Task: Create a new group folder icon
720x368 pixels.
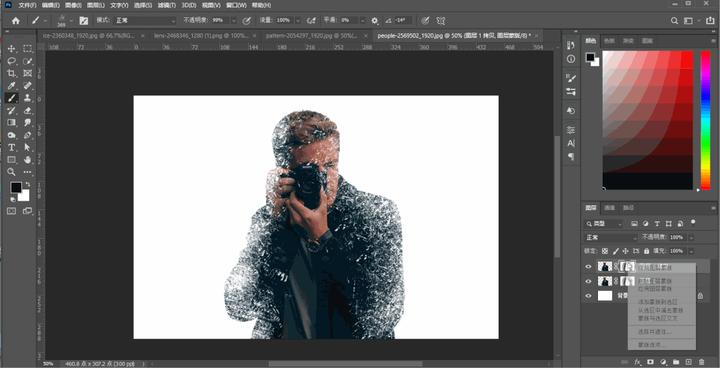Action: click(676, 362)
